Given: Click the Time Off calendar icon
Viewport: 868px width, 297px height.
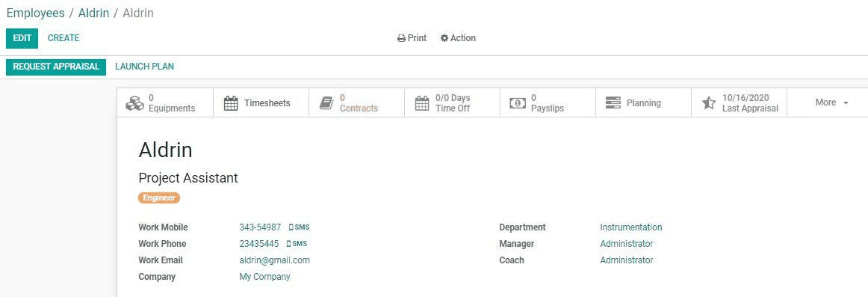Looking at the screenshot, I should [422, 103].
